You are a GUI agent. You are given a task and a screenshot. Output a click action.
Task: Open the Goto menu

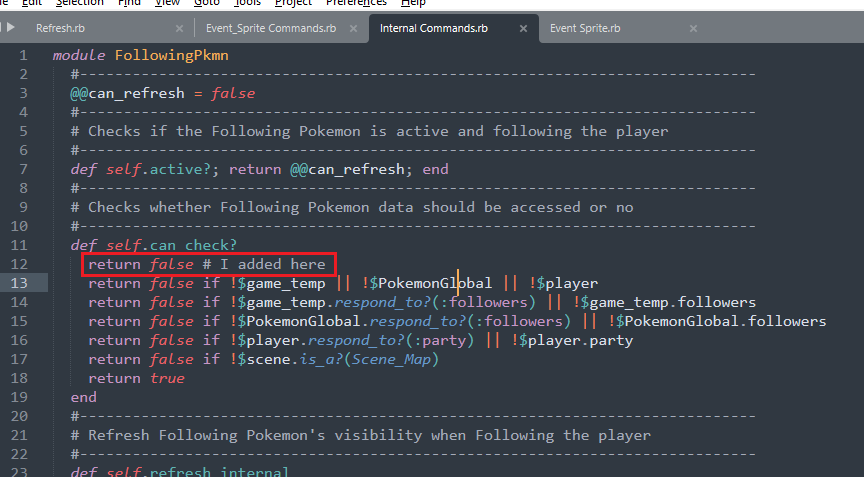pyautogui.click(x=207, y=3)
